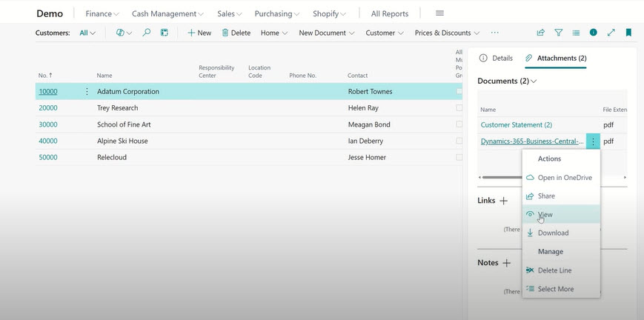Switch to the Details tab
The image size is (644, 320).
pos(496,58)
